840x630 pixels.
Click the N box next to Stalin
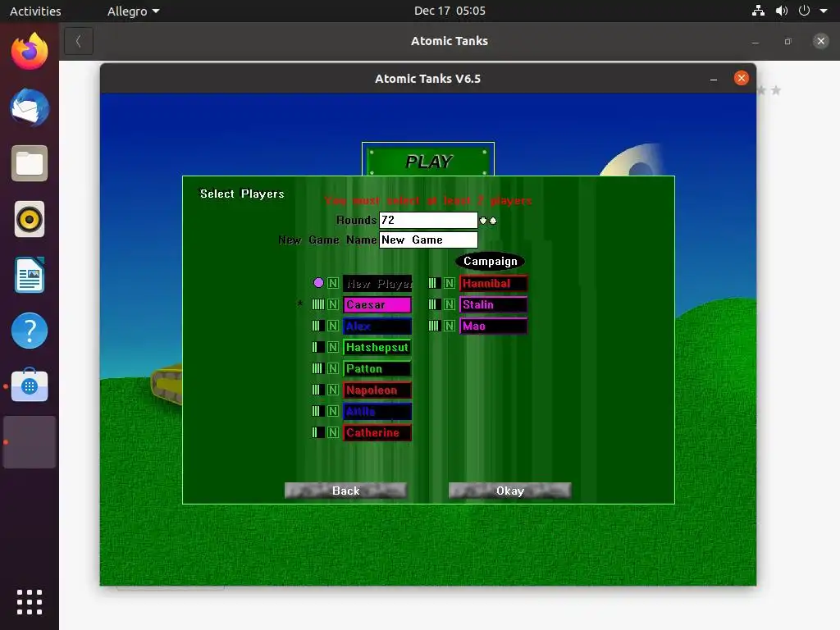click(450, 304)
